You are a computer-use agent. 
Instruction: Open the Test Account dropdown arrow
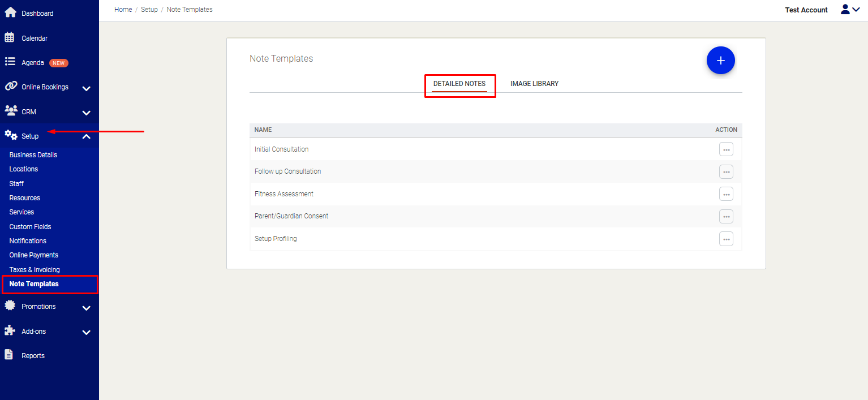coord(856,10)
